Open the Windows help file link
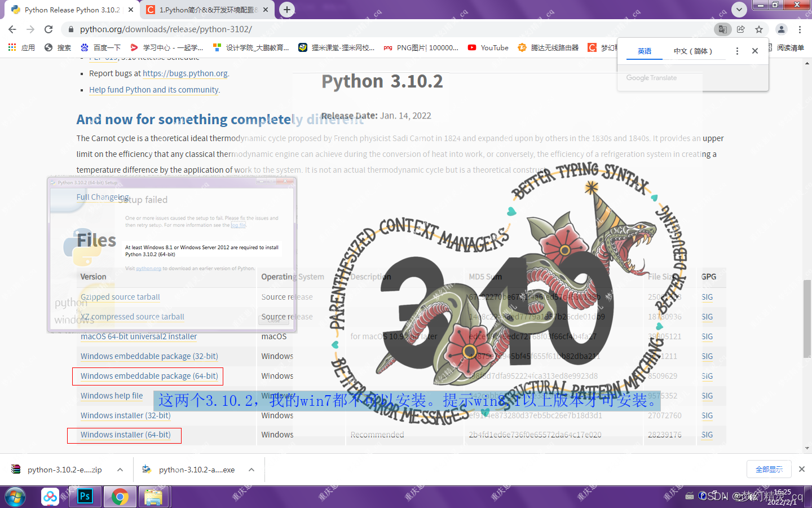 coord(112,396)
